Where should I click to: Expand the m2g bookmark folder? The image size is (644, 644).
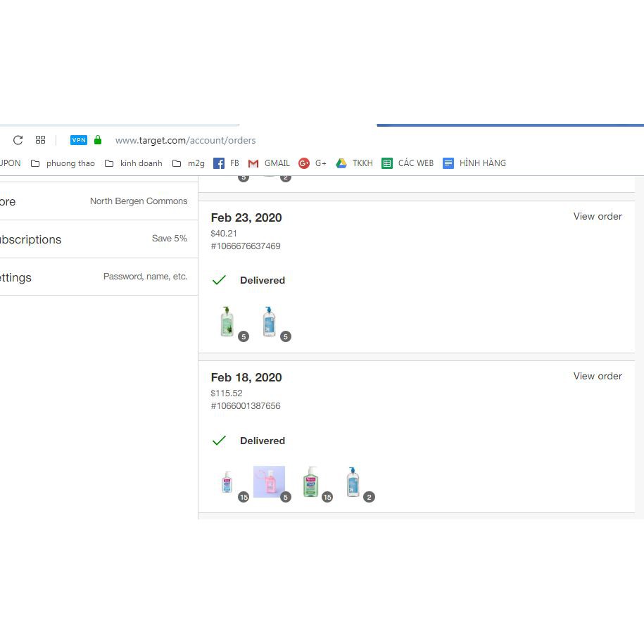click(x=189, y=163)
